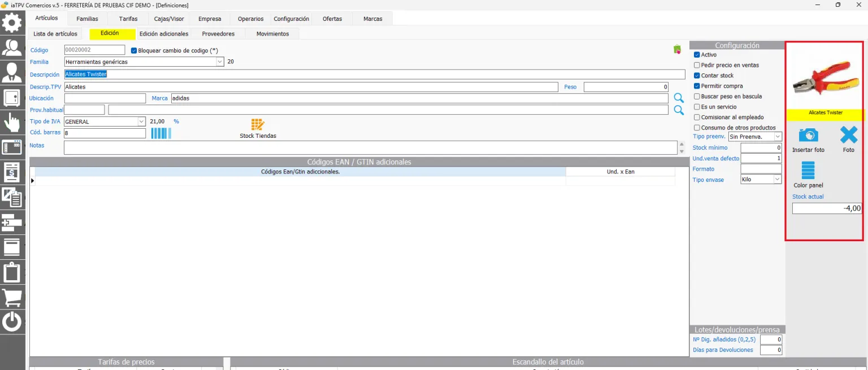Image resolution: width=868 pixels, height=370 pixels.
Task: Click Insertar foto camera icon
Action: pos(808,135)
